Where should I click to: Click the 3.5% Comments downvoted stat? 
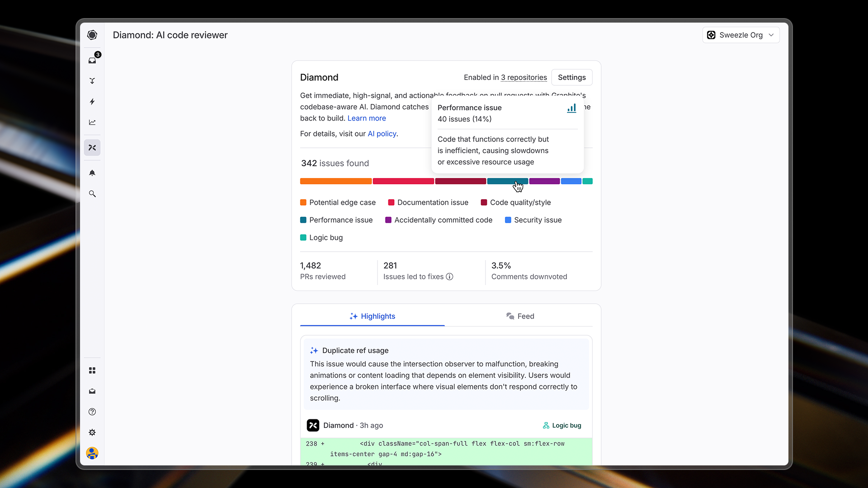tap(529, 271)
